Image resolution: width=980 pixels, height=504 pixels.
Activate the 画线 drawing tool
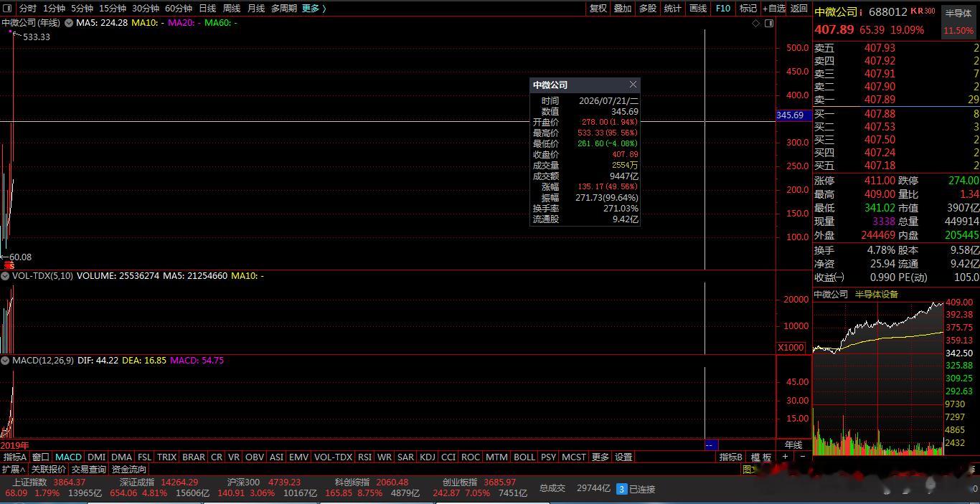[x=698, y=8]
